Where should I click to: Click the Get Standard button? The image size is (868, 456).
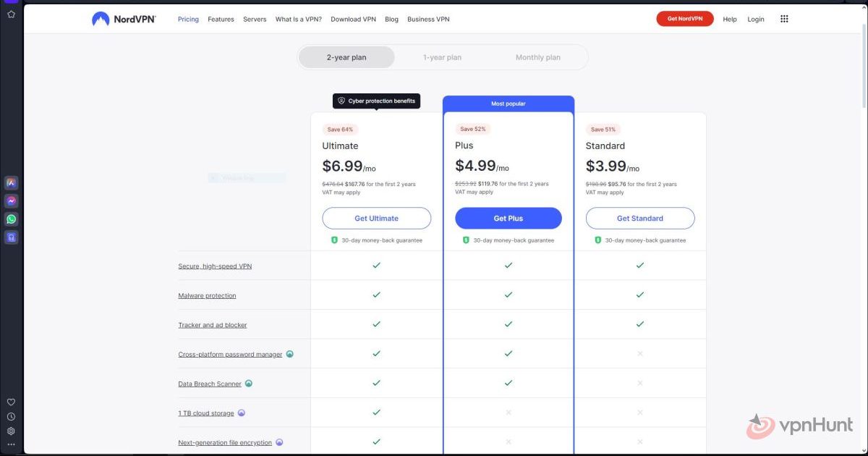tap(640, 218)
